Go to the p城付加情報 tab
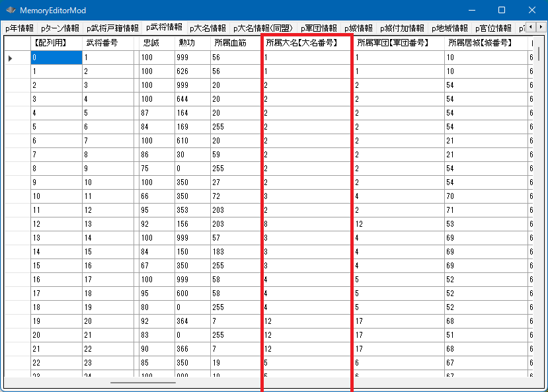 point(402,28)
